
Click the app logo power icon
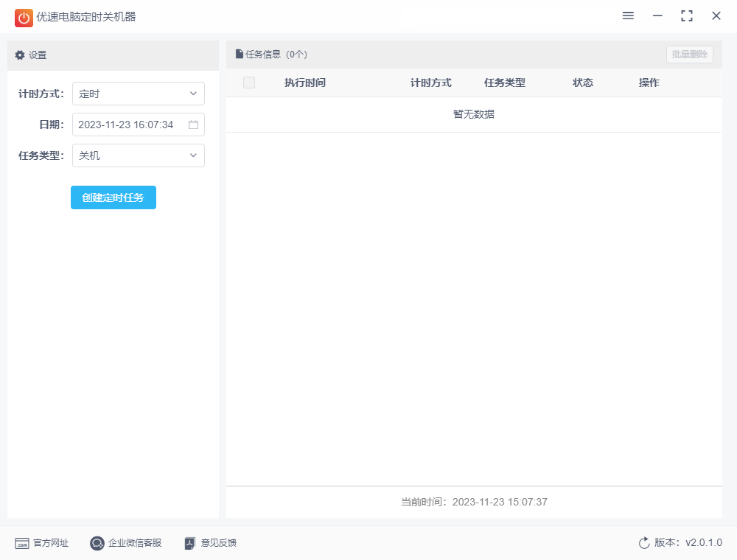[23, 16]
